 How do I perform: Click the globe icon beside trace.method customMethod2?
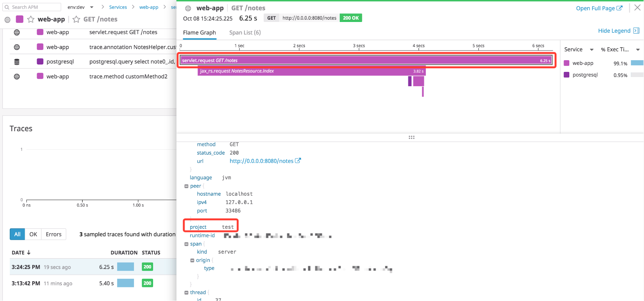pyautogui.click(x=17, y=76)
